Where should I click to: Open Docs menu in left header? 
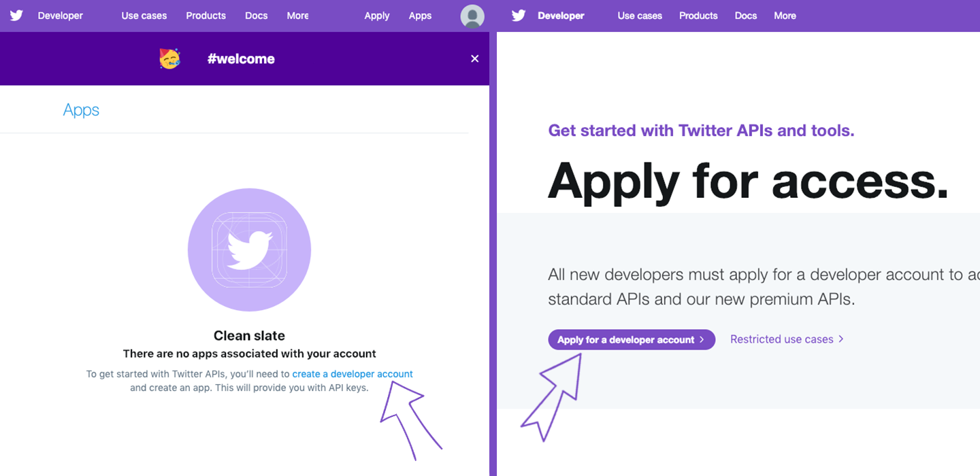(257, 16)
